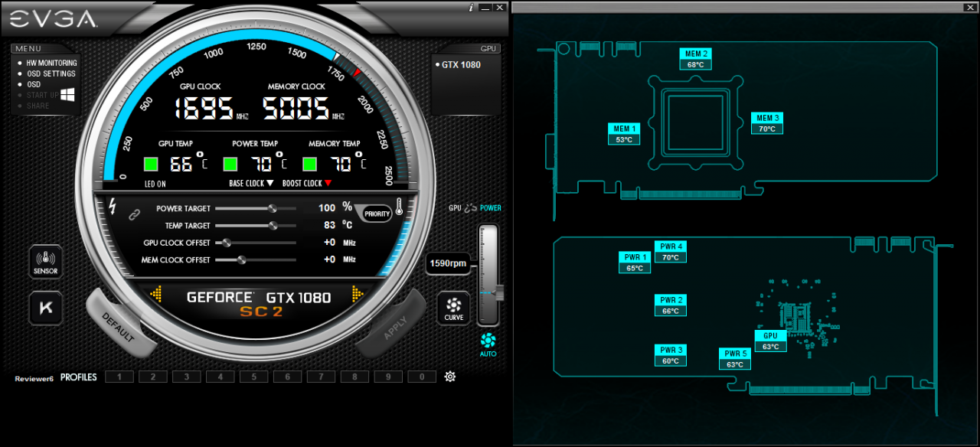Adjust the GPU CLOCK OFFSET slider
The height and width of the screenshot is (447, 980).
[x=256, y=243]
